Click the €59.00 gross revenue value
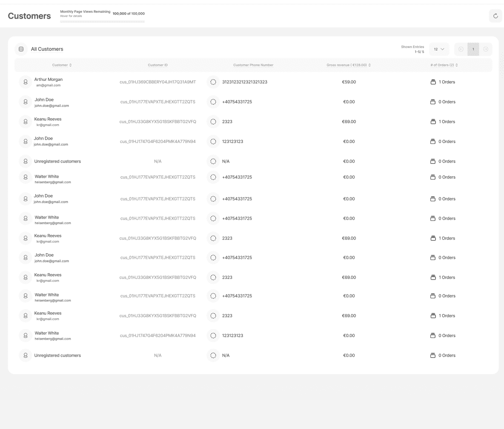The height and width of the screenshot is (429, 504). coord(349,82)
